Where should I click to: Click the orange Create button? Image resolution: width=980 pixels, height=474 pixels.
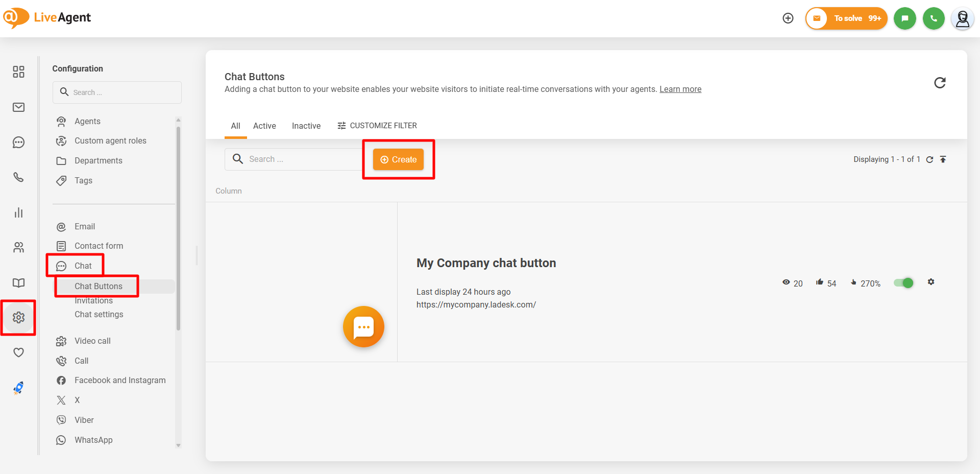(398, 159)
